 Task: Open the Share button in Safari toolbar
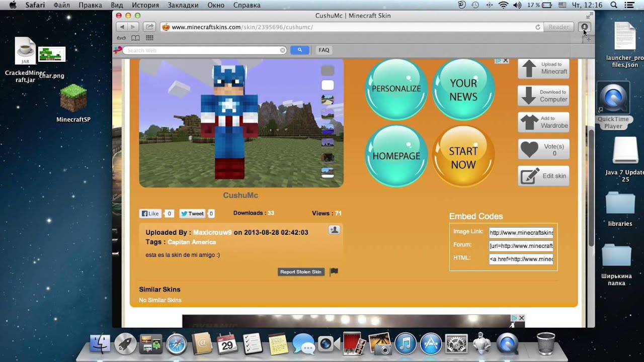point(149,27)
